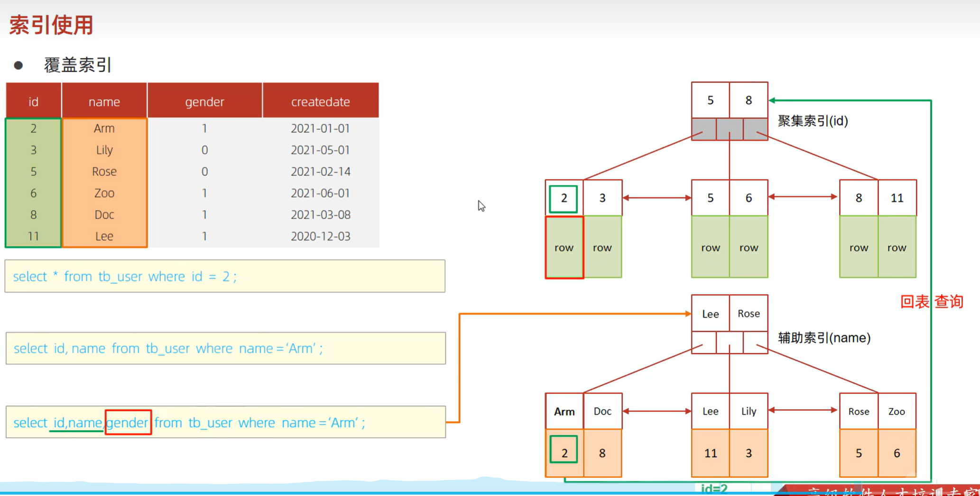The image size is (980, 496).
Task: Click the name table column header
Action: [x=104, y=101]
